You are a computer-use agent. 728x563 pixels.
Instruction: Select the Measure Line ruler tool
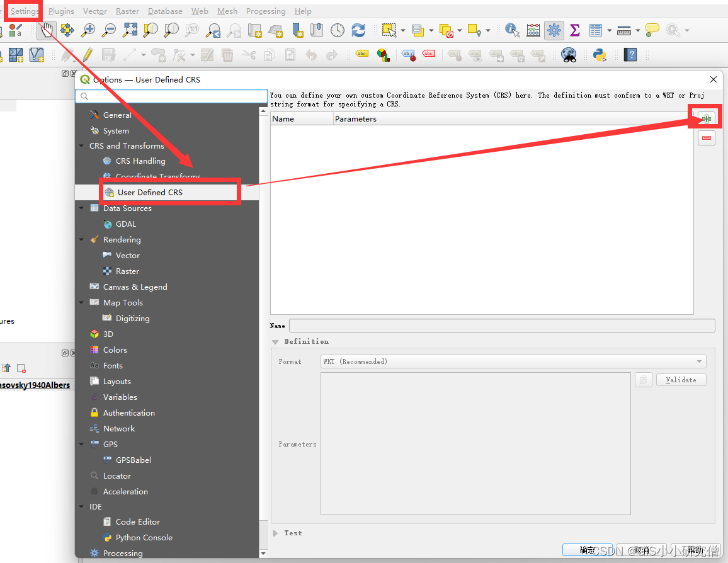(x=623, y=30)
